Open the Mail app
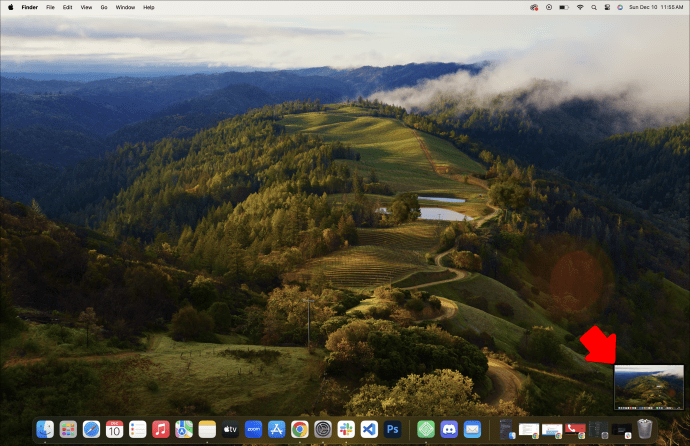The width and height of the screenshot is (690, 446). [x=472, y=429]
